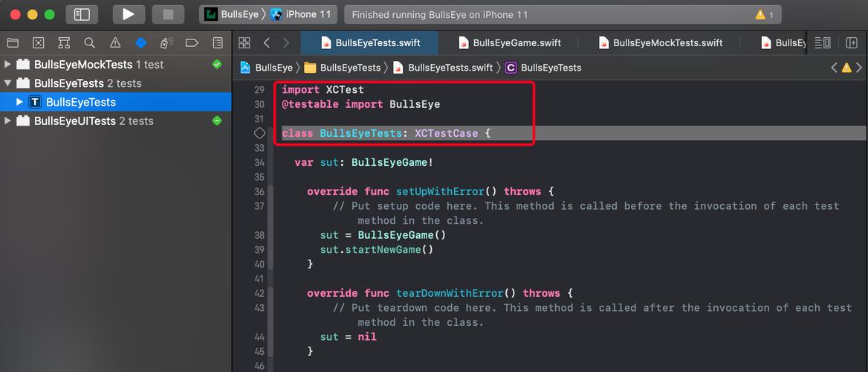Viewport: 868px width, 372px height.
Task: Stop the running task with Stop button
Action: coord(168,14)
